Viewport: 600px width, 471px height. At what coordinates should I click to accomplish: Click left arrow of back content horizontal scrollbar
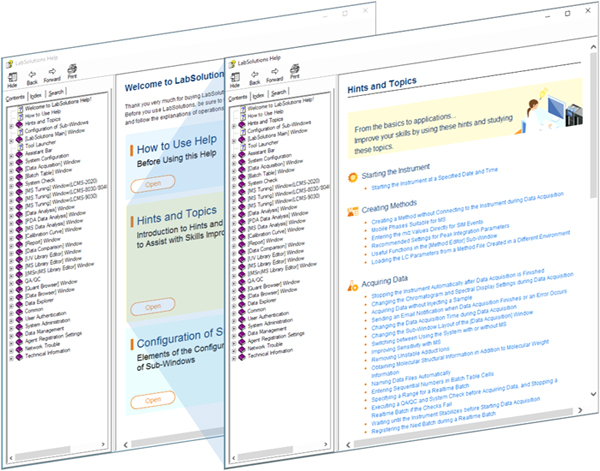tap(126, 445)
